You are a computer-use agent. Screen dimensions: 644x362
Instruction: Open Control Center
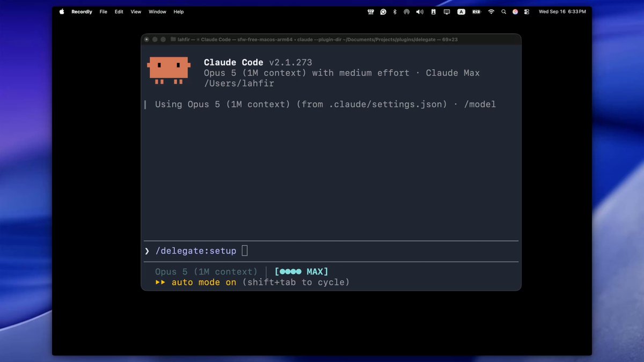[x=527, y=12]
